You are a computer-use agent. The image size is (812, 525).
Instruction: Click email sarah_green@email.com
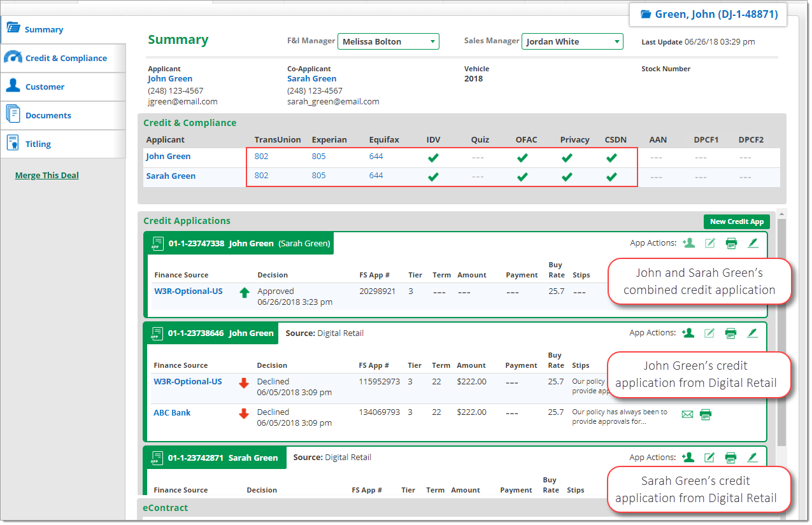pos(333,102)
